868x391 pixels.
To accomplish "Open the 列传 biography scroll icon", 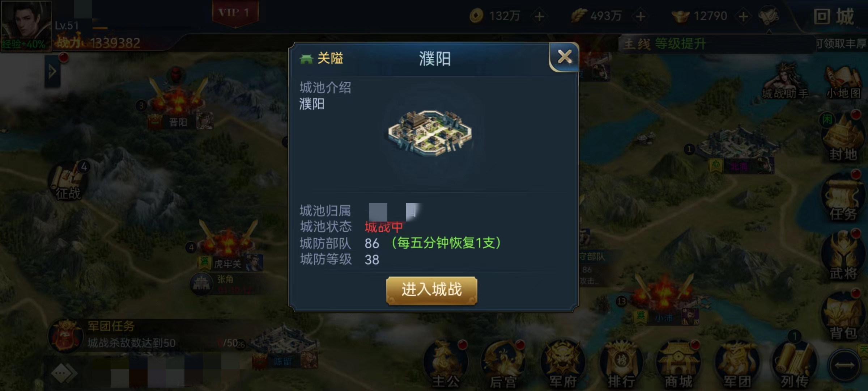I will coord(795,364).
